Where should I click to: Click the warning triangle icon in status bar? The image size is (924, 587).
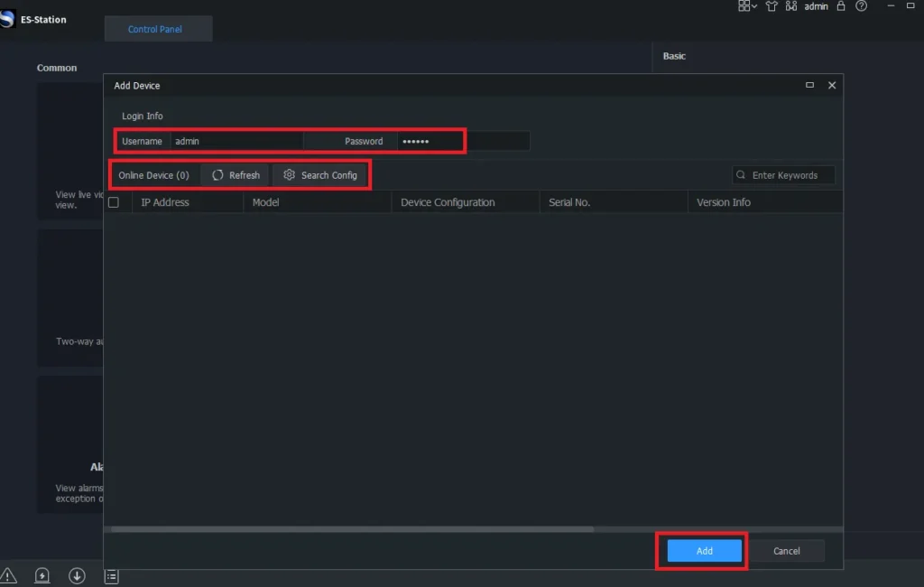click(8, 575)
